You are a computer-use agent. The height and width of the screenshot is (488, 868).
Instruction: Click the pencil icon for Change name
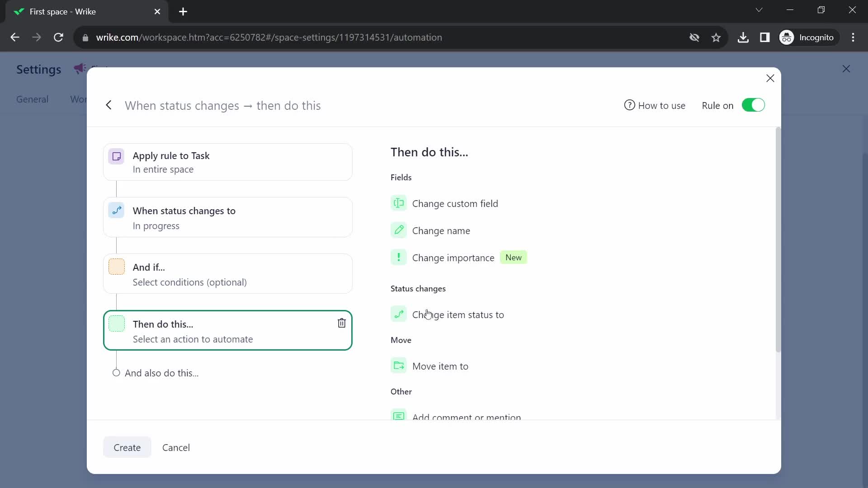point(399,230)
